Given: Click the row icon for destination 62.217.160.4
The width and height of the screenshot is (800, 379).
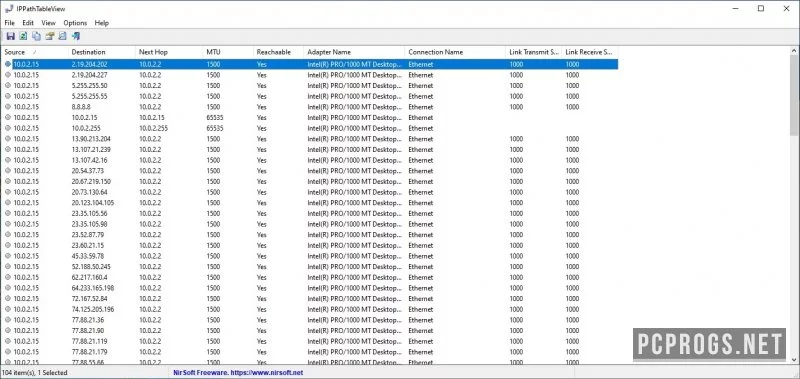Looking at the screenshot, I should click(8, 277).
